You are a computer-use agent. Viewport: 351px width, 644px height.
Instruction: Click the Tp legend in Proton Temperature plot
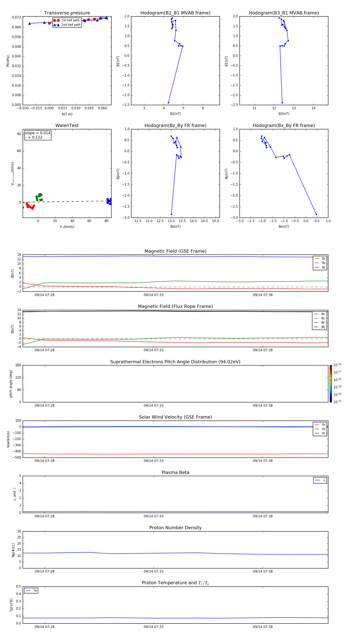point(31,591)
